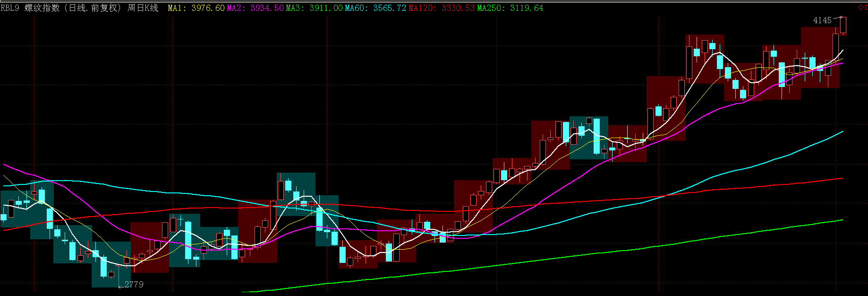
Task: Click the 2779 low price label
Action: (x=134, y=284)
